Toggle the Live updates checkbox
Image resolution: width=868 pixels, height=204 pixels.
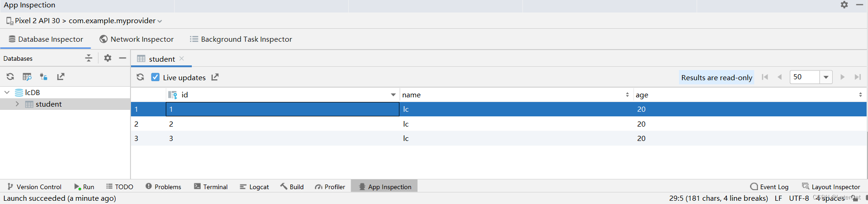(156, 77)
